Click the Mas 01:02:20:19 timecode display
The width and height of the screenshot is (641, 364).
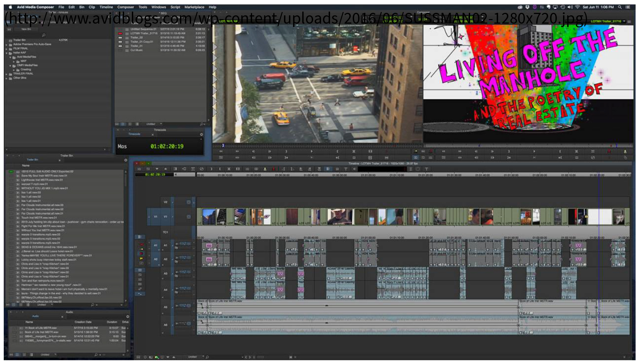pos(160,146)
